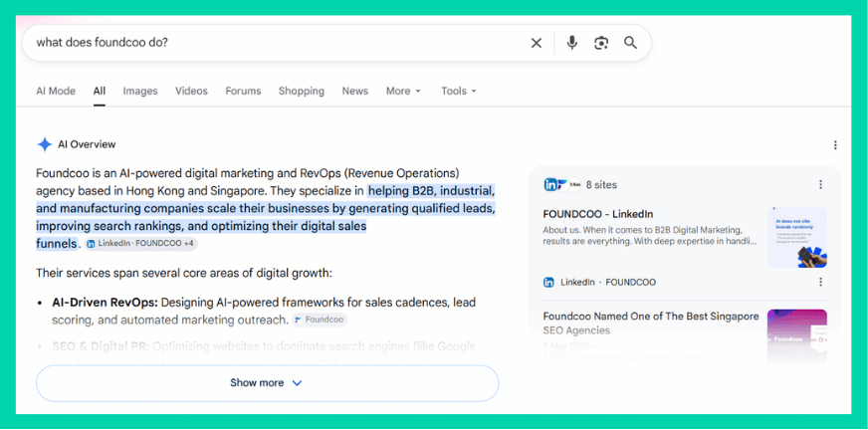Start voice search with the microphone icon
868x430 pixels.
(x=571, y=43)
